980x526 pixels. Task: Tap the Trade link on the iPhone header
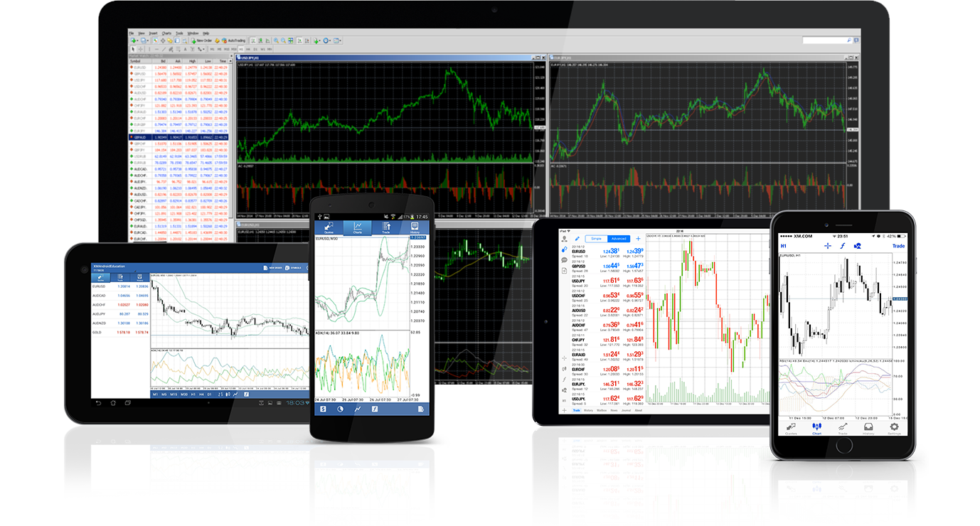point(898,246)
